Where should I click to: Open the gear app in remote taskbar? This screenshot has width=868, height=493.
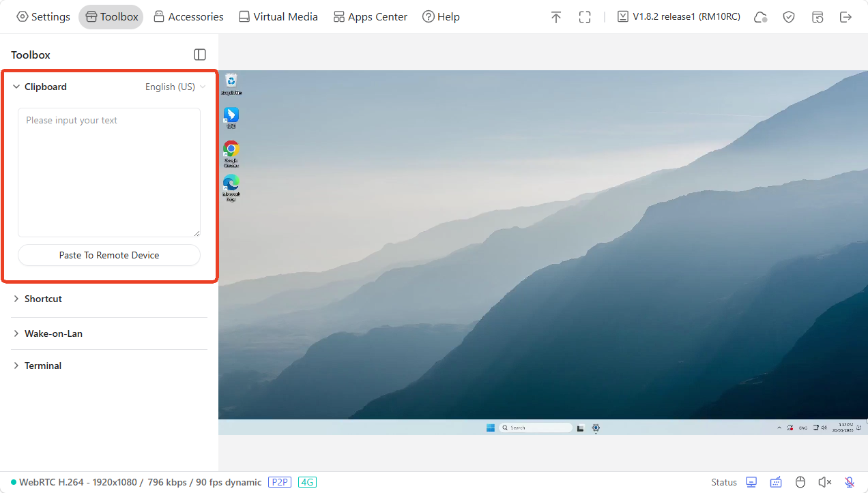pos(596,428)
